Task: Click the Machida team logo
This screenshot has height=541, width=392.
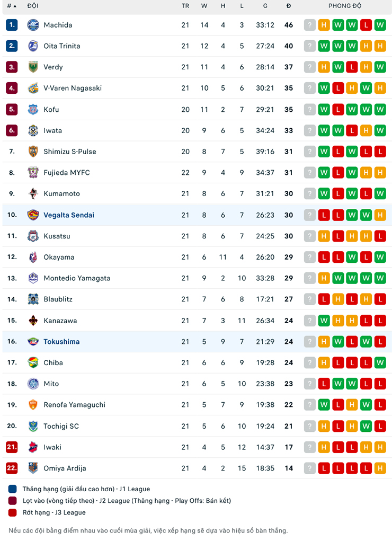Action: (x=33, y=25)
